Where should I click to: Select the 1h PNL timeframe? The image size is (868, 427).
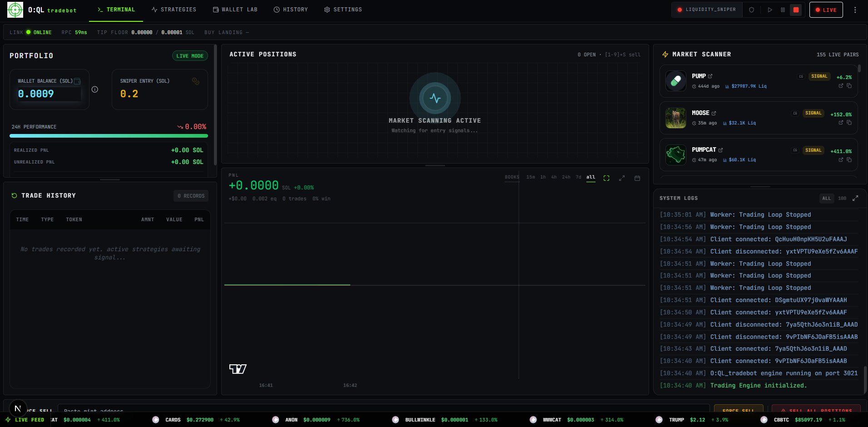coord(543,178)
